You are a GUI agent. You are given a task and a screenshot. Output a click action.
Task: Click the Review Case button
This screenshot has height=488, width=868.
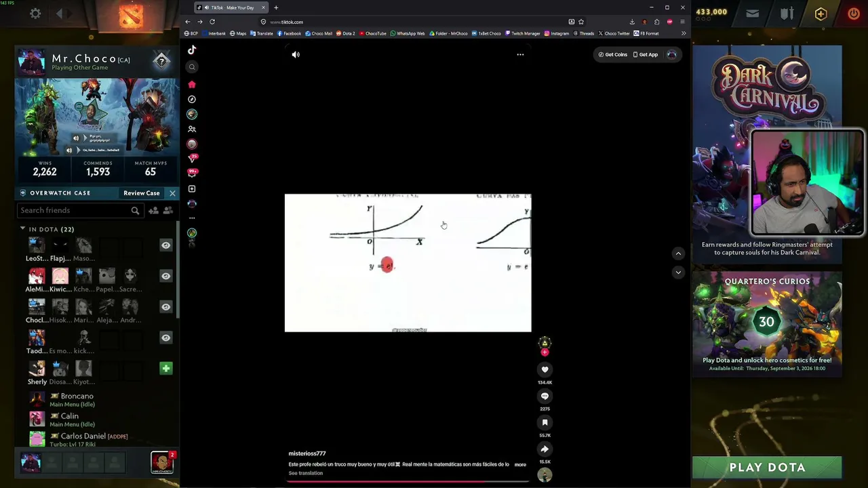142,193
